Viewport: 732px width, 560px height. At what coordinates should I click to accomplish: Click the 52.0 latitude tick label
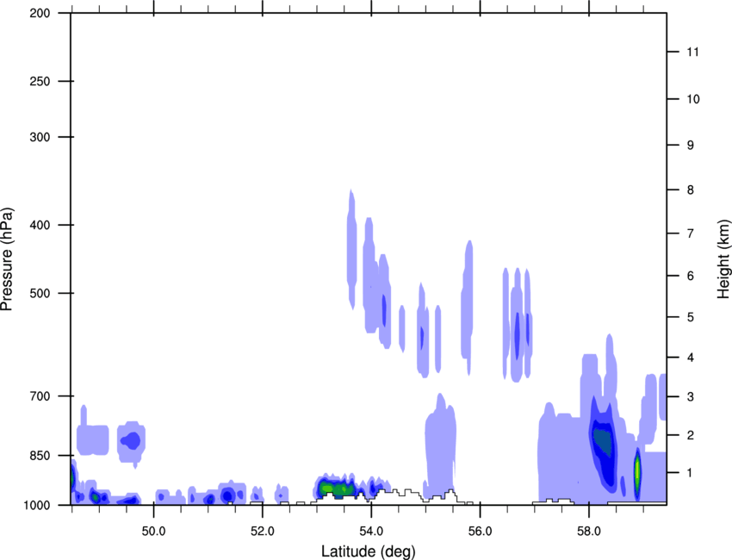(x=263, y=532)
